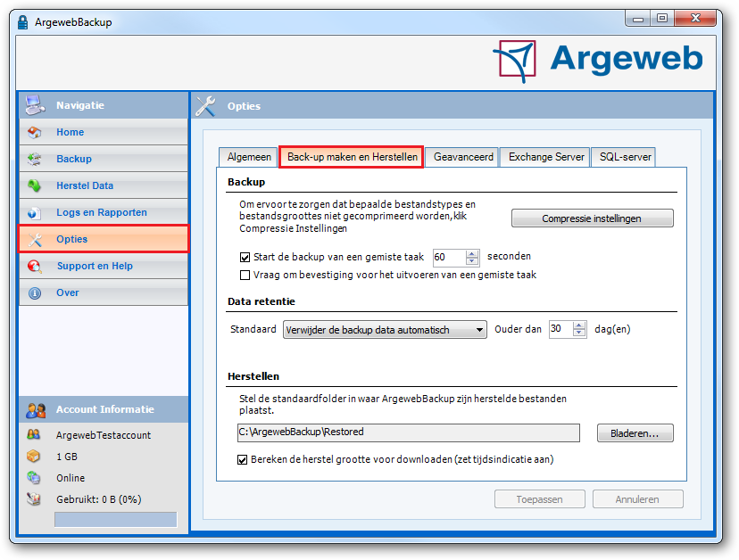739x560 pixels.
Task: Click the Gebruikt storage progress bar
Action: 115,520
